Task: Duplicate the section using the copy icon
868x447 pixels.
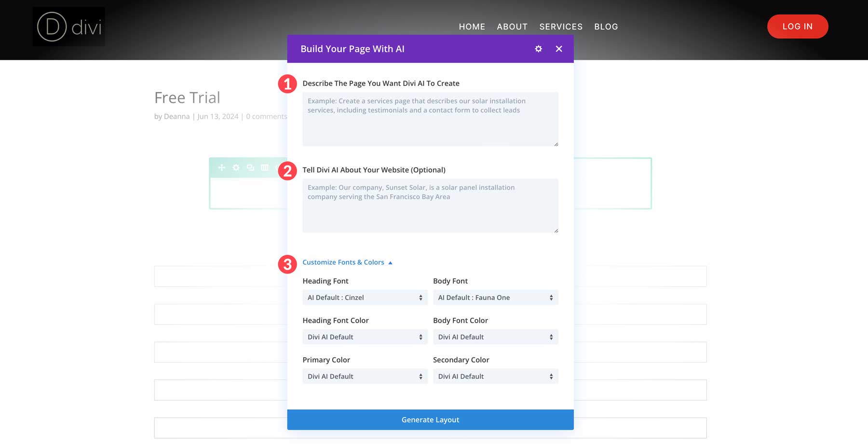Action: coord(250,167)
